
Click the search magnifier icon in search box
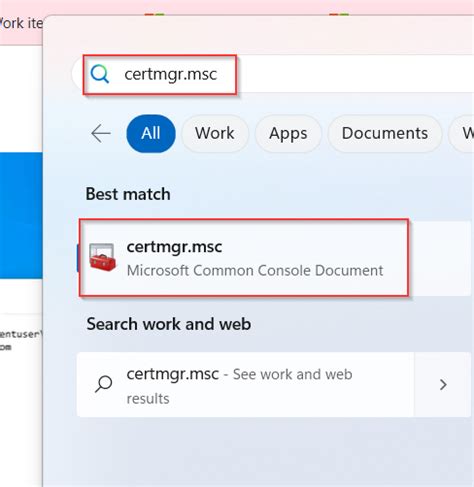(100, 74)
